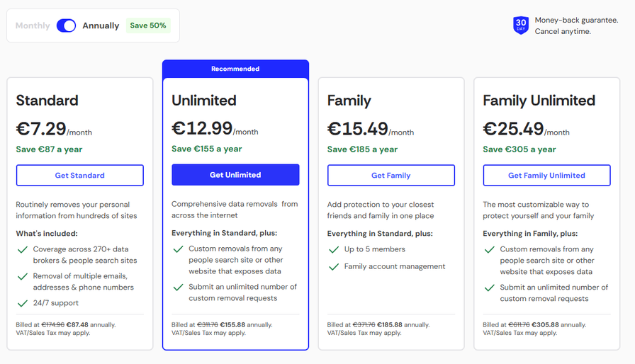Click Family Unlimited's 'Submit an unlimited number' checkmark
The height and width of the screenshot is (364, 635).
[490, 288]
